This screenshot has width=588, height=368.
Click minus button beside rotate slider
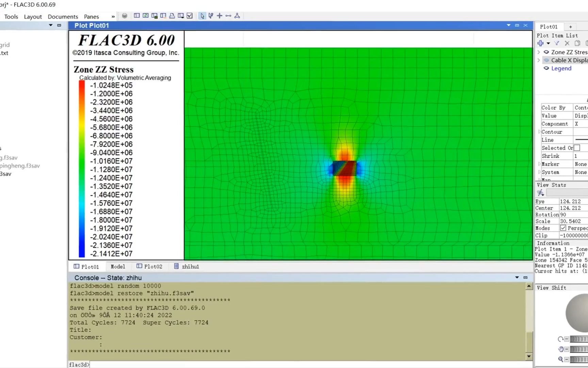(567, 339)
